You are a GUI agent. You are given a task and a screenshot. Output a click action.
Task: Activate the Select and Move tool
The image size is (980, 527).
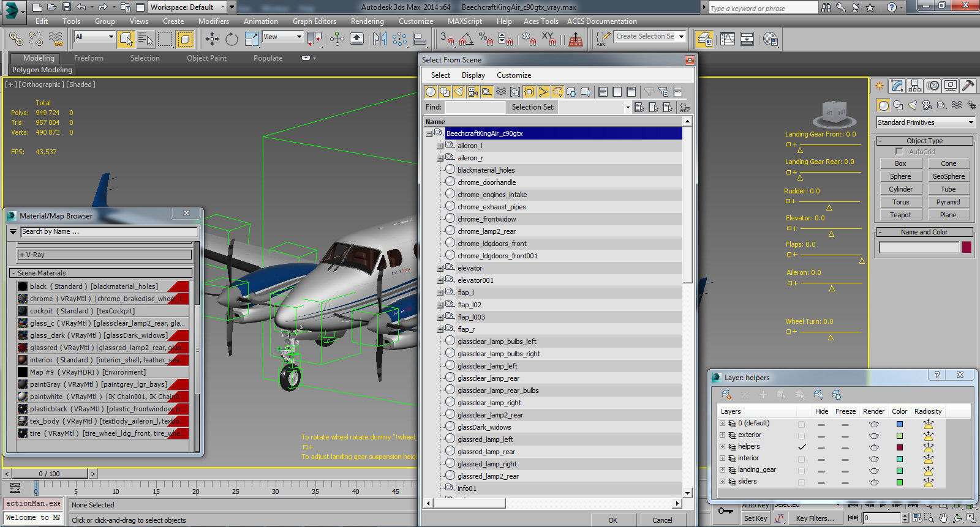(x=212, y=39)
